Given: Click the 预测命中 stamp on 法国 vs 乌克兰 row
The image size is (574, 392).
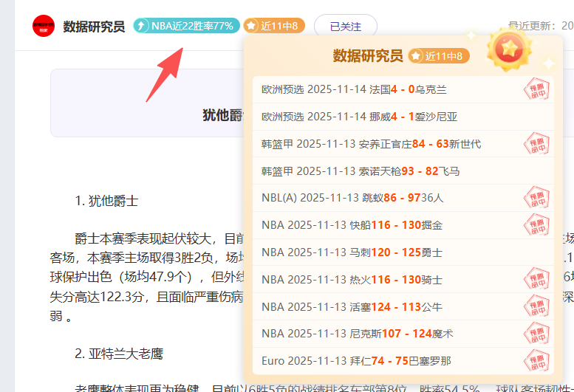Looking at the screenshot, I should click(536, 90).
